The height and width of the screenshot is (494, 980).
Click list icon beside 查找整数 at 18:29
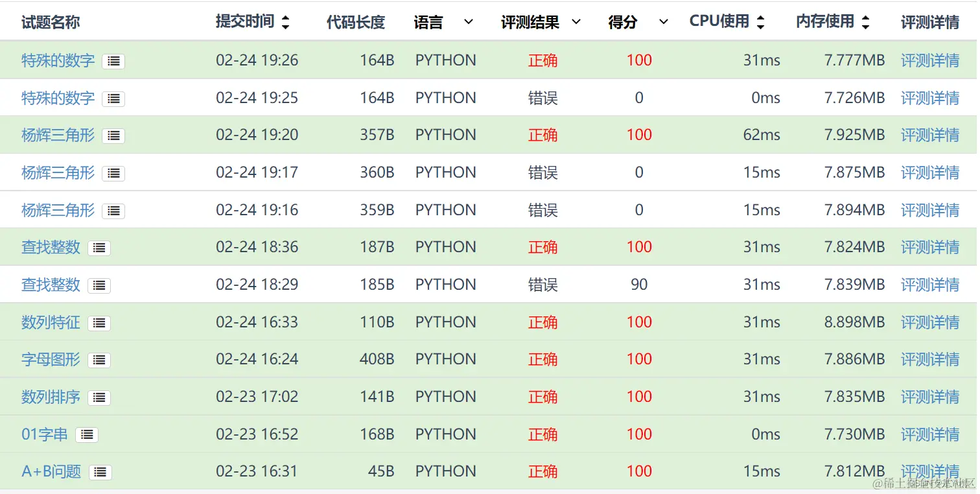[99, 285]
